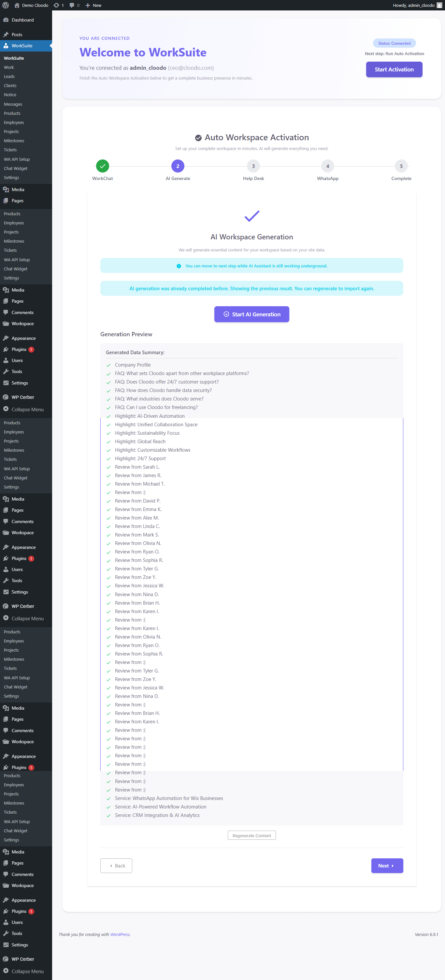Proceed with the Next button

pyautogui.click(x=387, y=866)
